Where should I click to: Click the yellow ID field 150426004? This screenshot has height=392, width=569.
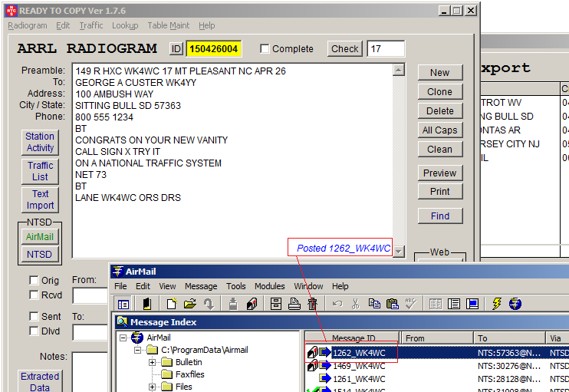point(214,48)
